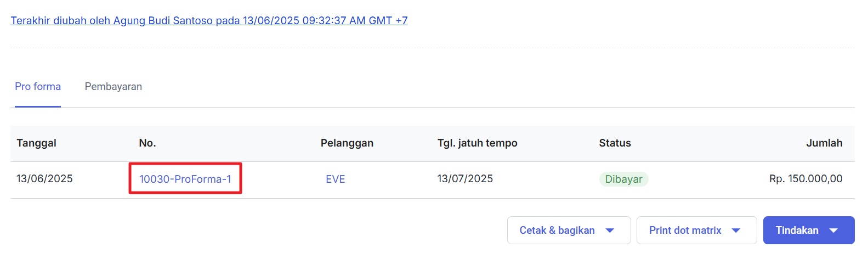Select the Rp. 150.000,00 amount cell
This screenshot has width=868, height=264.
pyautogui.click(x=805, y=179)
